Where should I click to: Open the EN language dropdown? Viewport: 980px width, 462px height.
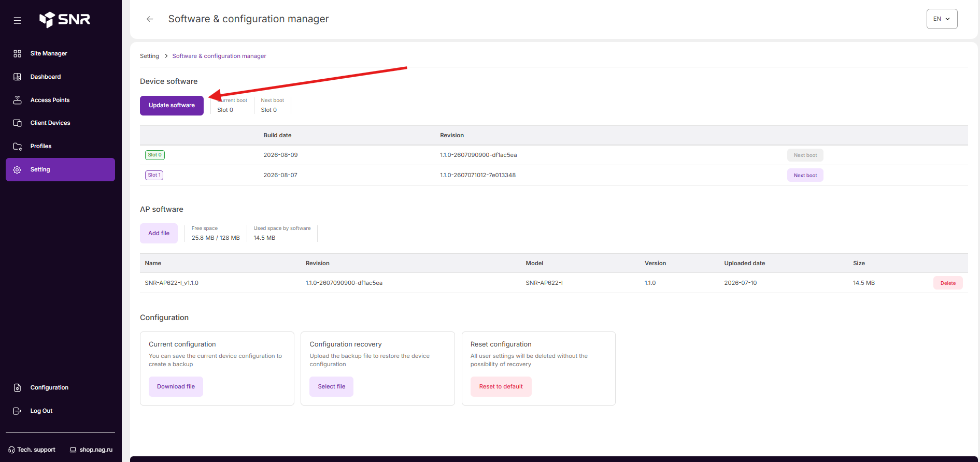(x=942, y=19)
